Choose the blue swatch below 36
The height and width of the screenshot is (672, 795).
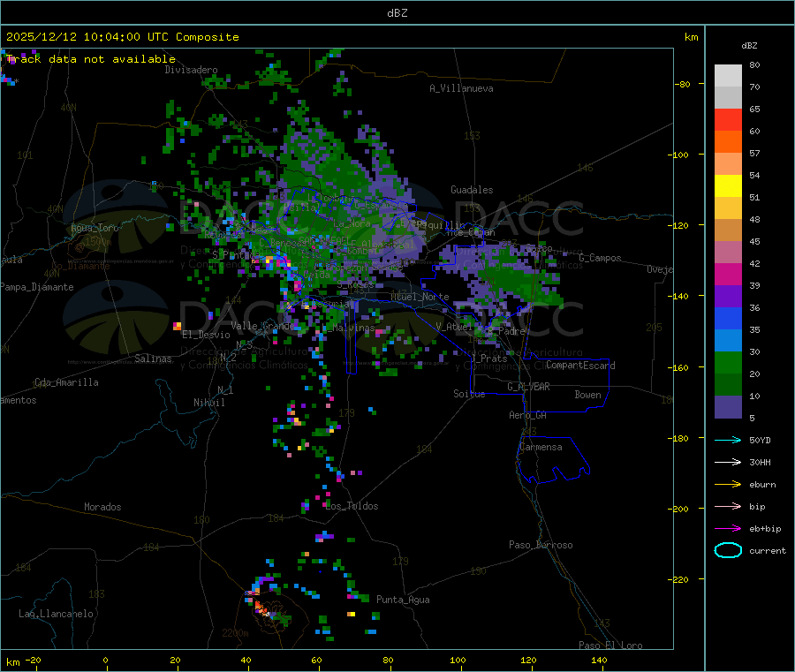[x=728, y=318]
